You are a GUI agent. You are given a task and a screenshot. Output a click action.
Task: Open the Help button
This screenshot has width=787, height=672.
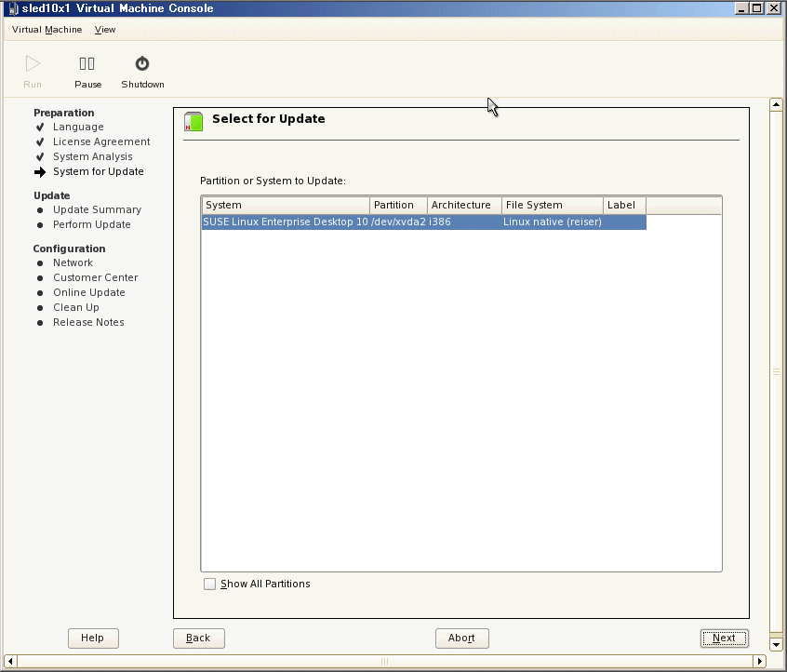click(x=93, y=638)
